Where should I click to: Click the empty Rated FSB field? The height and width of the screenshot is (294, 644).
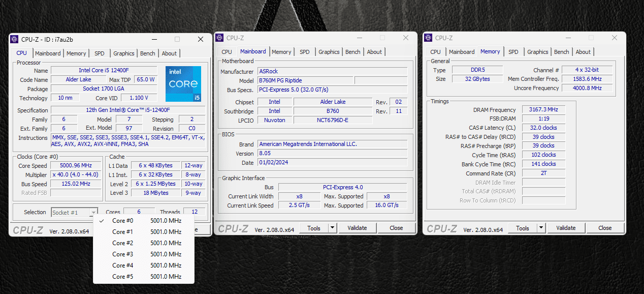coord(76,193)
